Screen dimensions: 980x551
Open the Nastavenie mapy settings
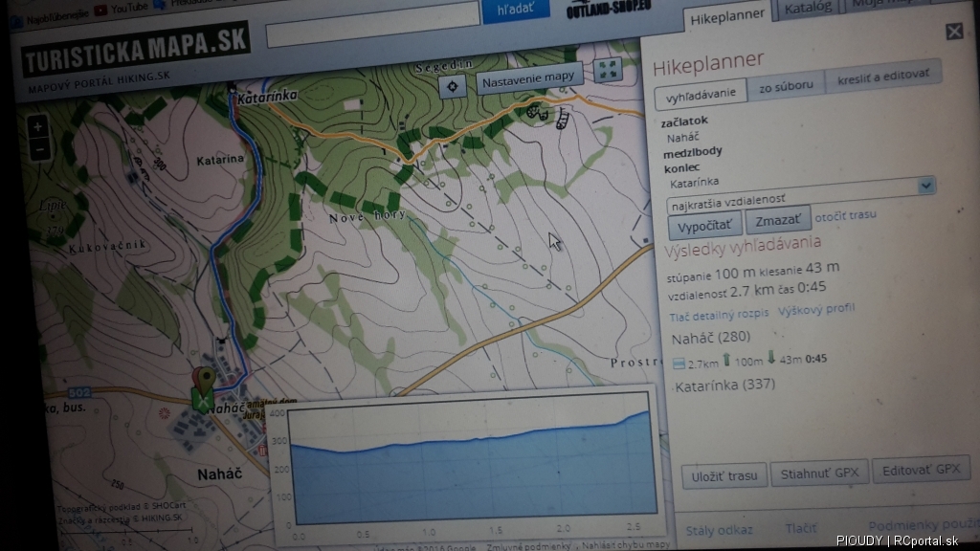[528, 78]
